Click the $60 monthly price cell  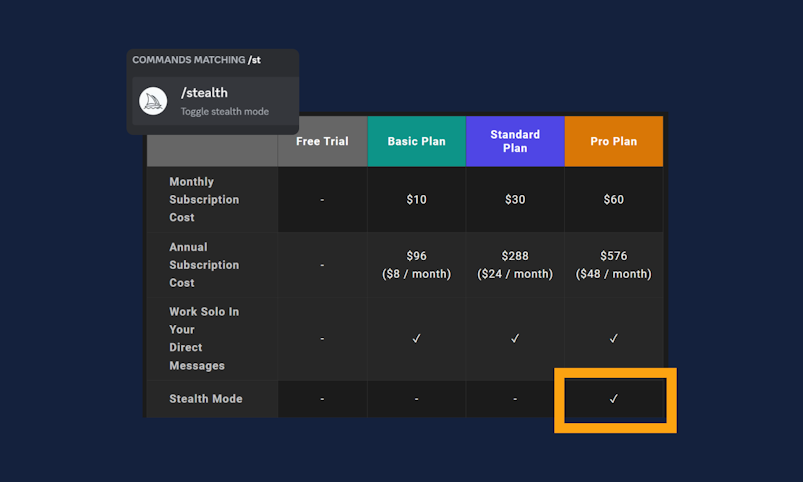click(614, 199)
